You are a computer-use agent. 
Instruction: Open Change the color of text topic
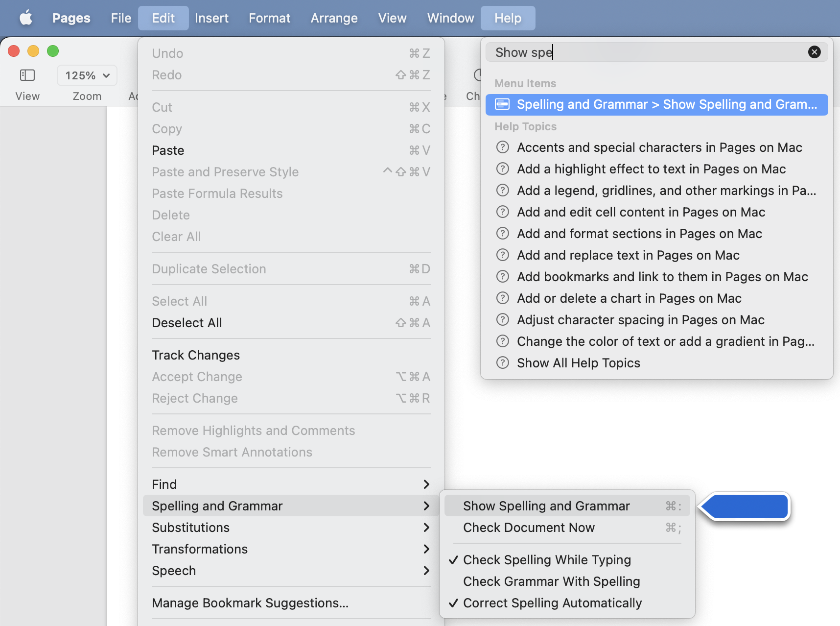(x=657, y=341)
